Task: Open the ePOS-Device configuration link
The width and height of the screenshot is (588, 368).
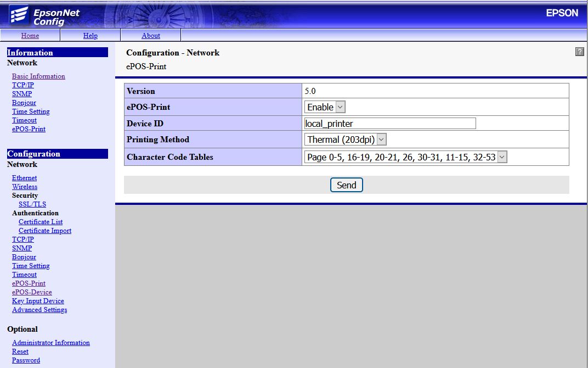Action: click(32, 292)
